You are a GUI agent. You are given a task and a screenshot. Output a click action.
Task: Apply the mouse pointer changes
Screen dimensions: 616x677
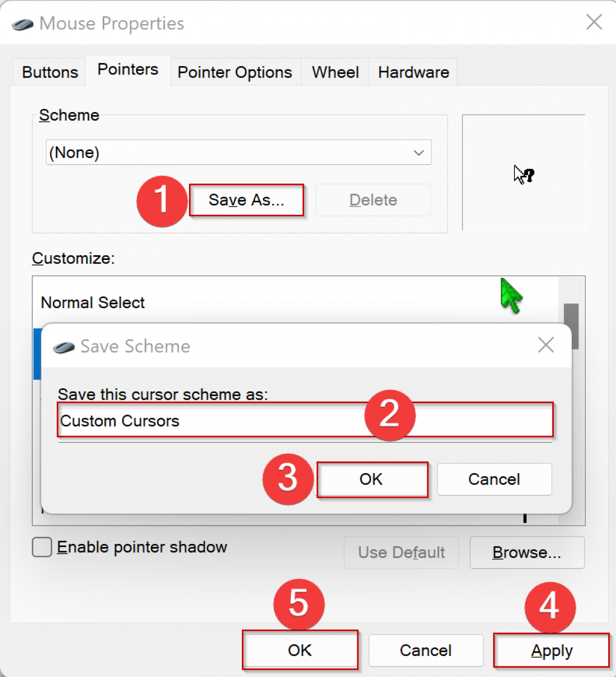pyautogui.click(x=552, y=650)
